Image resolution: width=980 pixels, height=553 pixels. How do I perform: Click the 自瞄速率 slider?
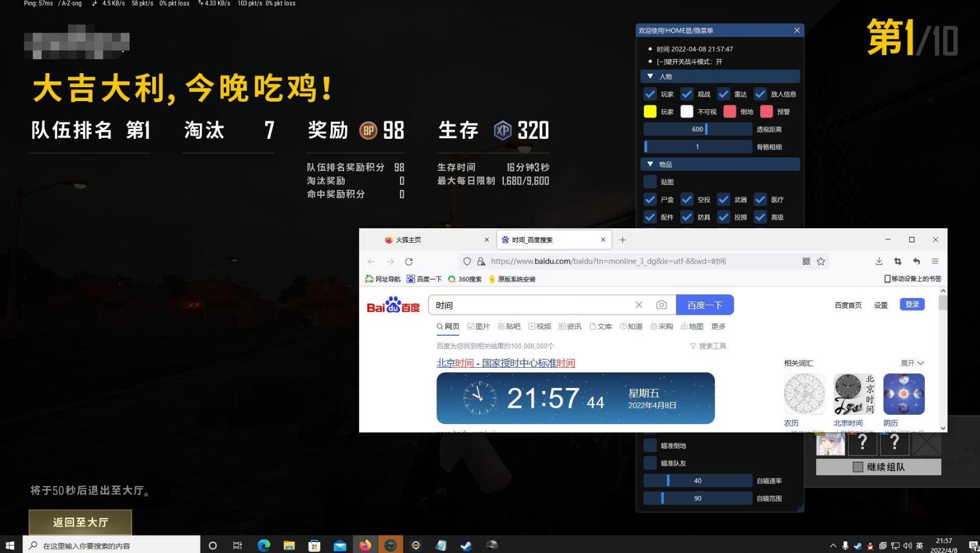tap(698, 481)
